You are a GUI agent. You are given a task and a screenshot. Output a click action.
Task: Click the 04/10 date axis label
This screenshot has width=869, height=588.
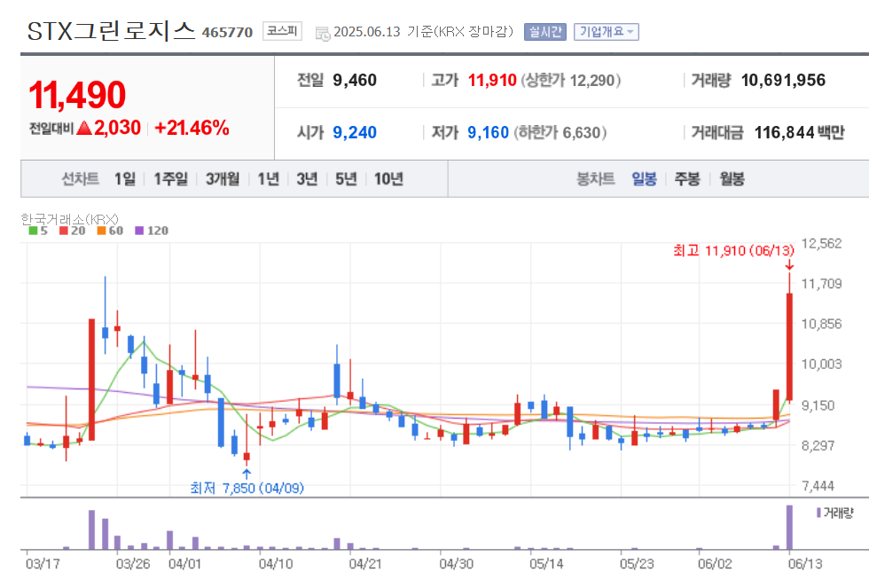pyautogui.click(x=276, y=564)
